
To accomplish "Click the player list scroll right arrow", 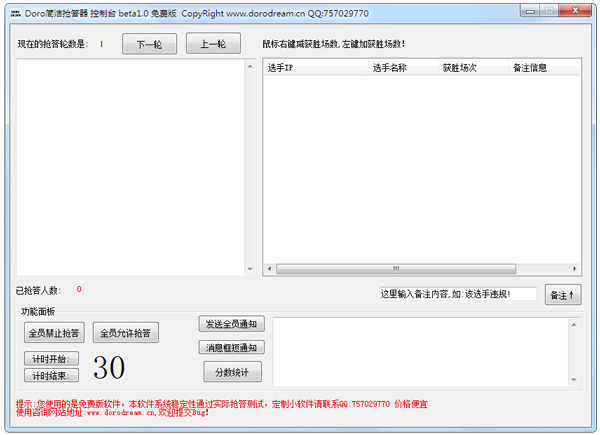I will (574, 269).
